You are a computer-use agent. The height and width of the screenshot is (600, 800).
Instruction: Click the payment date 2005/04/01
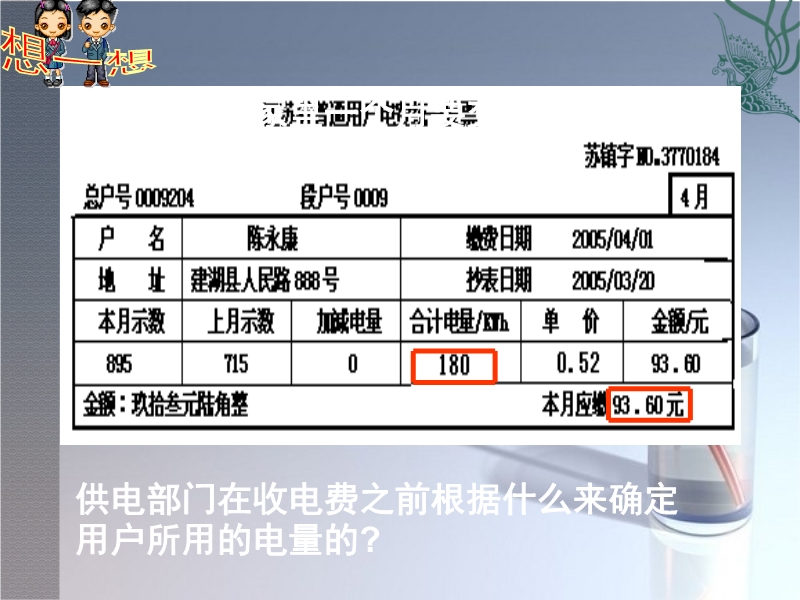point(613,240)
